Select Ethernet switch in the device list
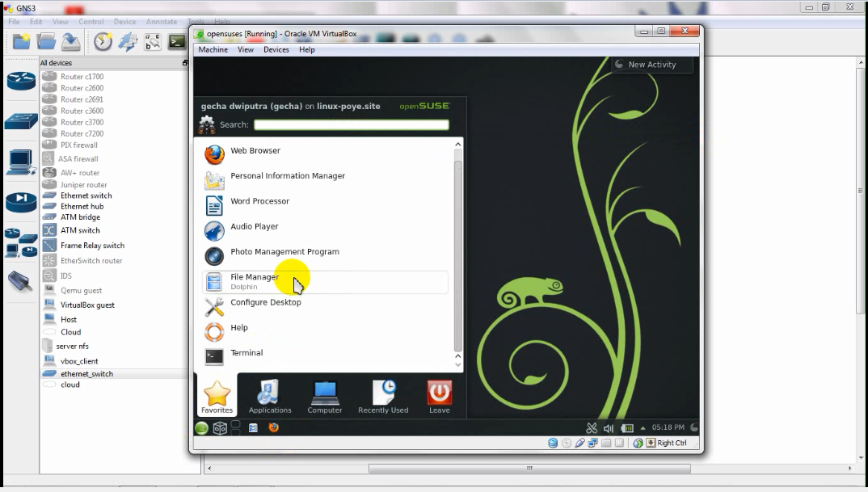868x492 pixels. click(x=86, y=196)
